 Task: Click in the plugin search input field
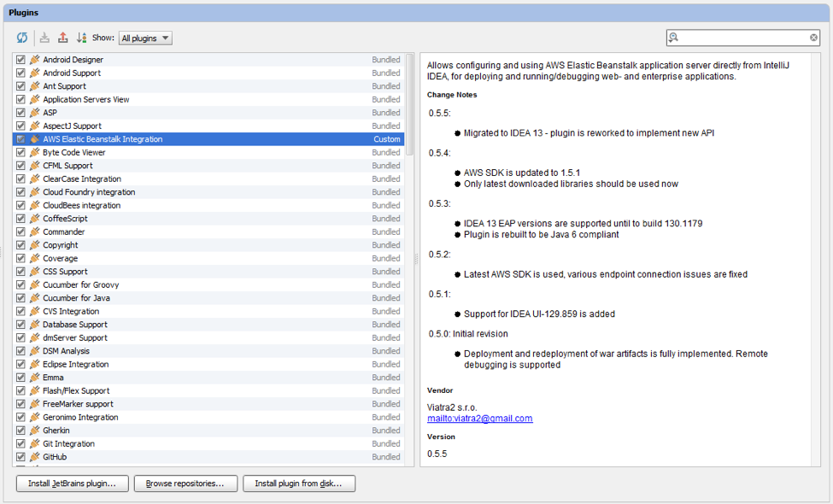tap(744, 38)
